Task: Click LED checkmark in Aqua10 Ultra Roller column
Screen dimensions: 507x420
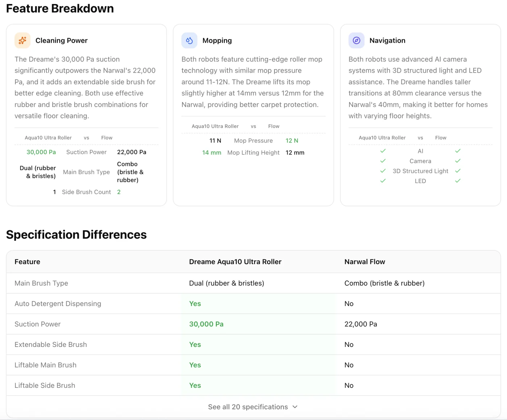Action: coord(383,181)
